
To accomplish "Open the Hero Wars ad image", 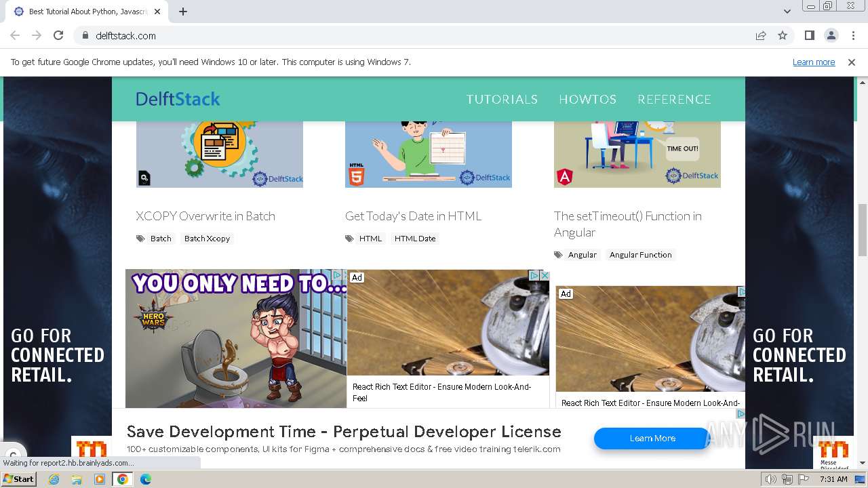I will coord(236,339).
